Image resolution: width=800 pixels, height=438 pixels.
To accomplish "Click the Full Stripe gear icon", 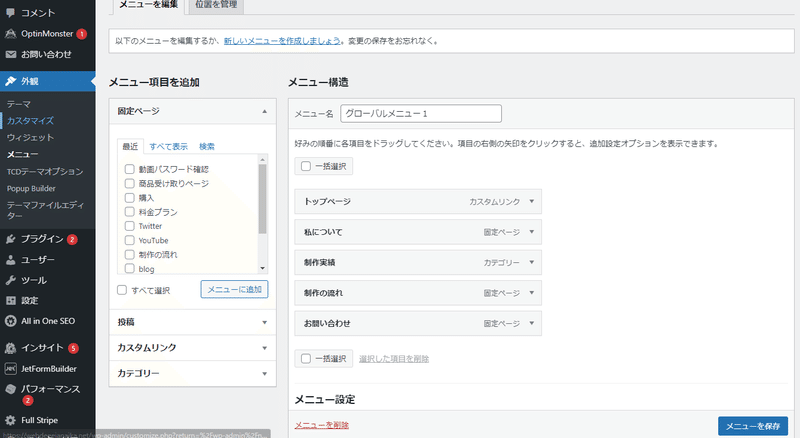I will click(x=11, y=421).
